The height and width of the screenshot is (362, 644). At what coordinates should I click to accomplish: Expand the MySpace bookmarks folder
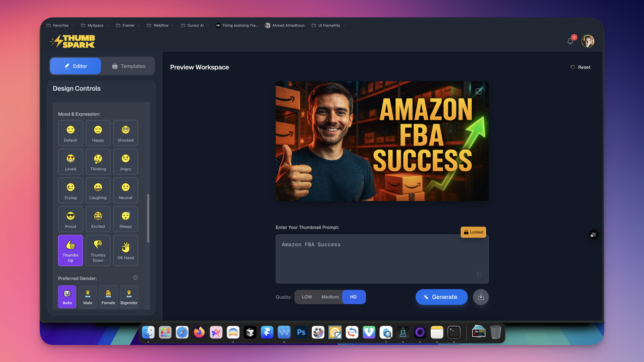tap(95, 25)
